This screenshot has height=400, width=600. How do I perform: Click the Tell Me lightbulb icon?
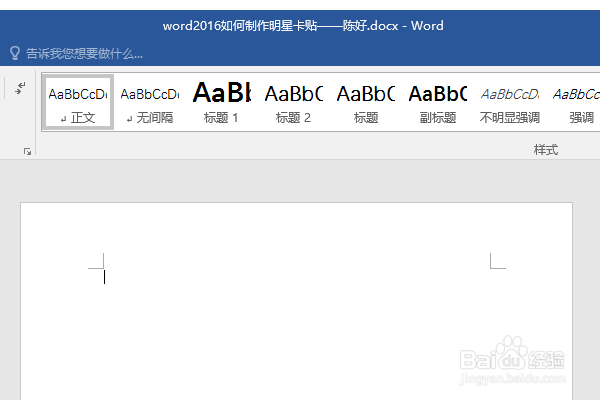15,53
